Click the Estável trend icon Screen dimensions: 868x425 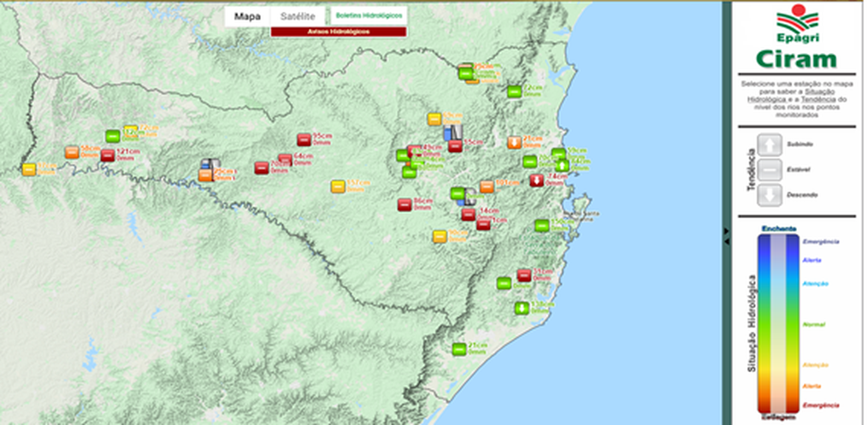(770, 169)
